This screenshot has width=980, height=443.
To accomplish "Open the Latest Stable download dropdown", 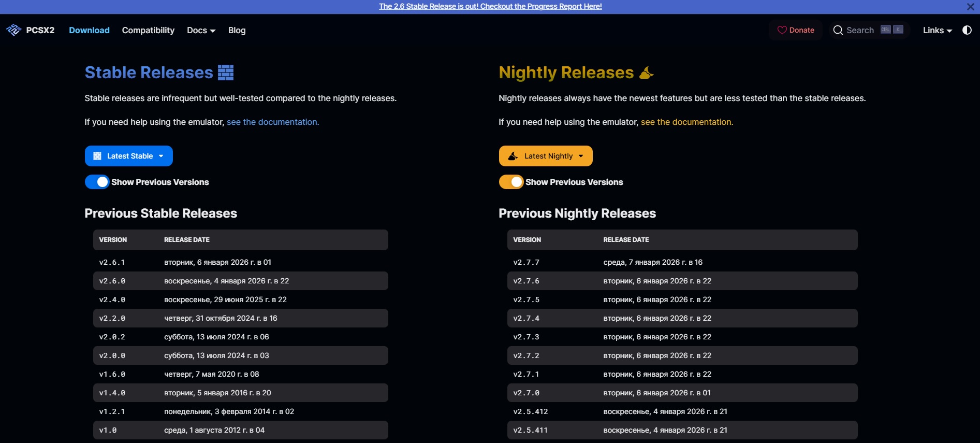I will point(129,156).
